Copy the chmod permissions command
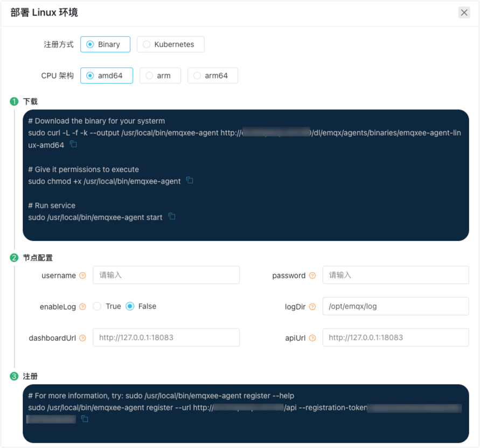The height and width of the screenshot is (448, 480). coord(190,181)
